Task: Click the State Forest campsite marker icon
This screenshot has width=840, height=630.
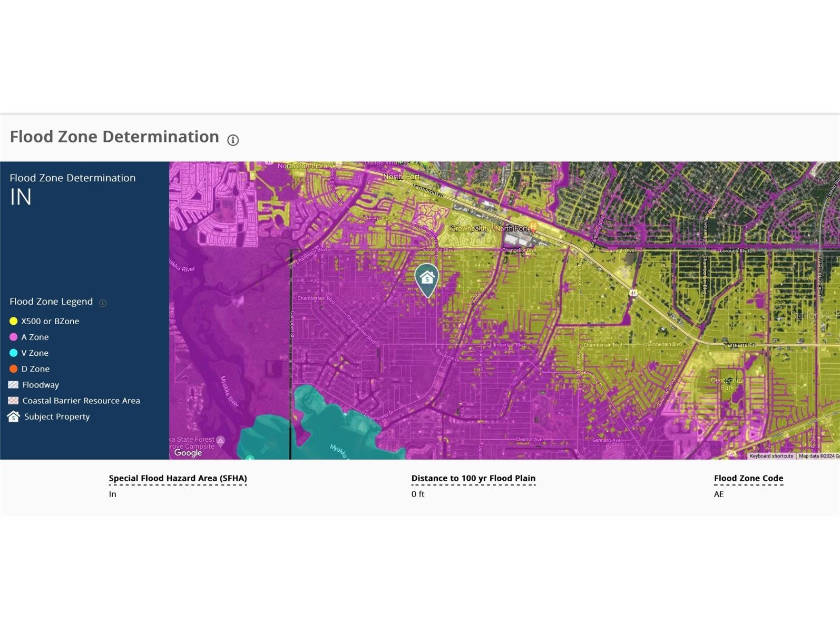Action: coord(221,441)
